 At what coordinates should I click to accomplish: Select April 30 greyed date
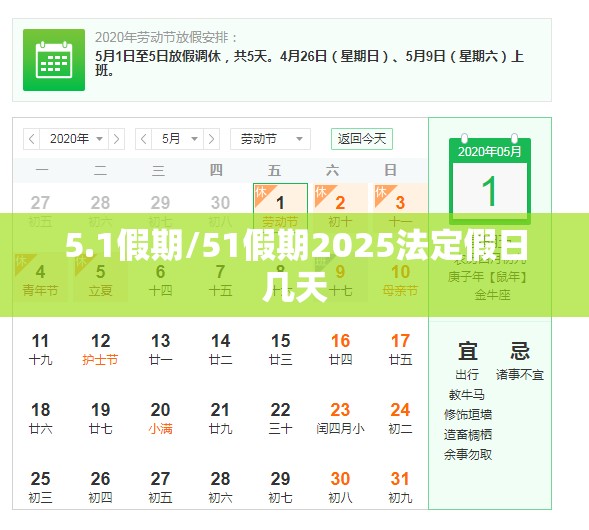pyautogui.click(x=220, y=210)
